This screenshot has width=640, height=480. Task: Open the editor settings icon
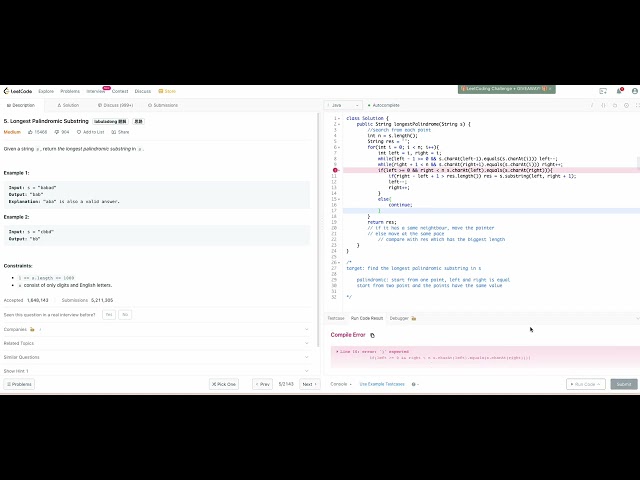(627, 105)
